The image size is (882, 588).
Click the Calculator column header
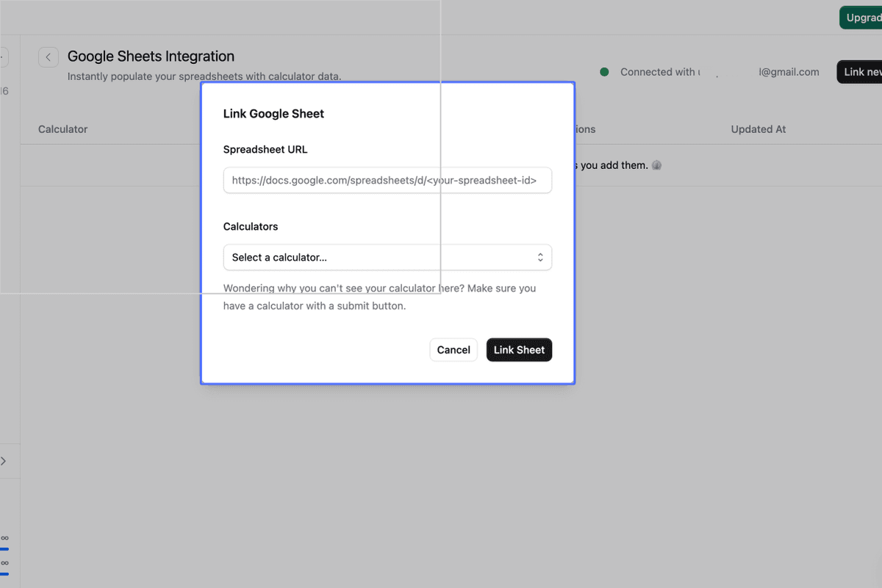tap(63, 129)
